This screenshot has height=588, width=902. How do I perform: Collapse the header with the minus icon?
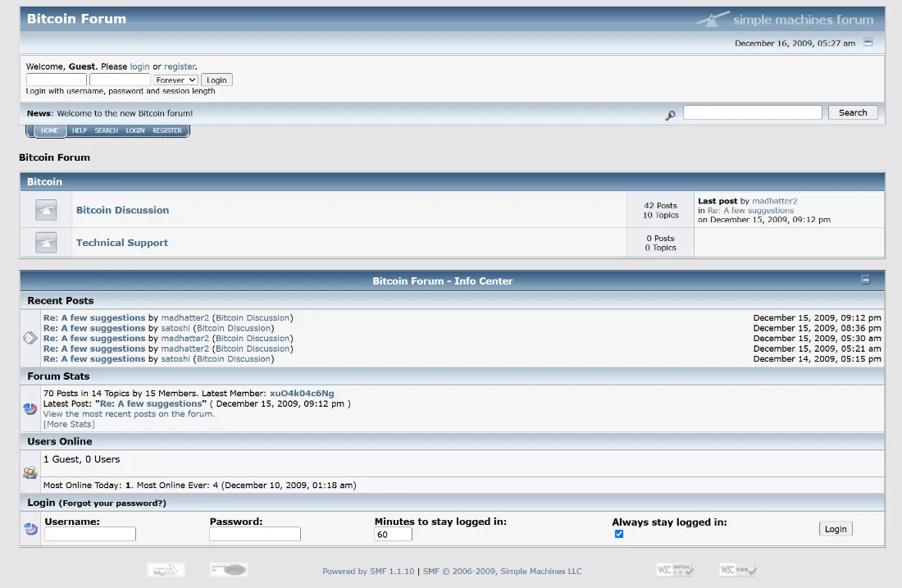[868, 42]
